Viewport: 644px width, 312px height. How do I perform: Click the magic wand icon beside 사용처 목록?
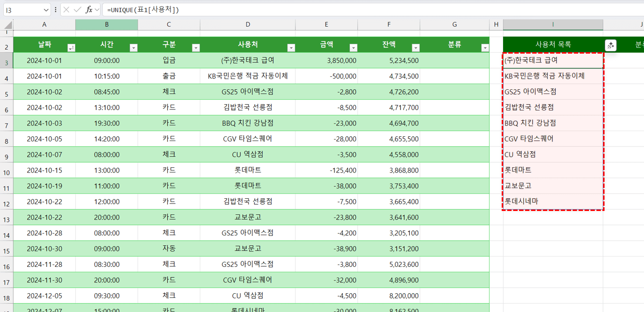[x=610, y=45]
